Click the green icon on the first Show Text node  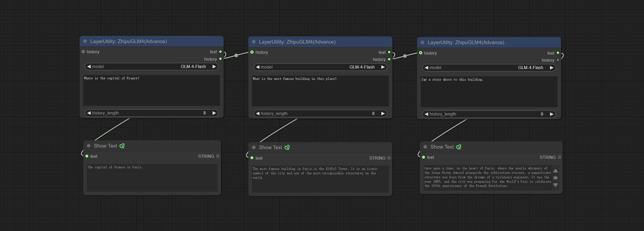[x=122, y=146]
